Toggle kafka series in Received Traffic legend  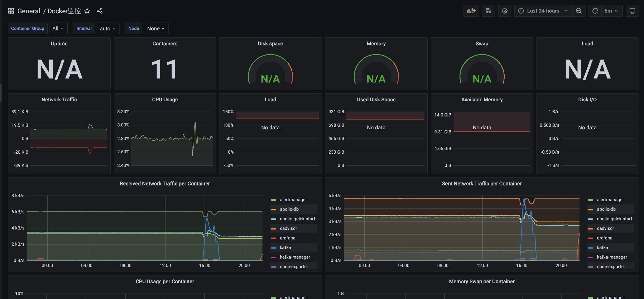click(285, 248)
